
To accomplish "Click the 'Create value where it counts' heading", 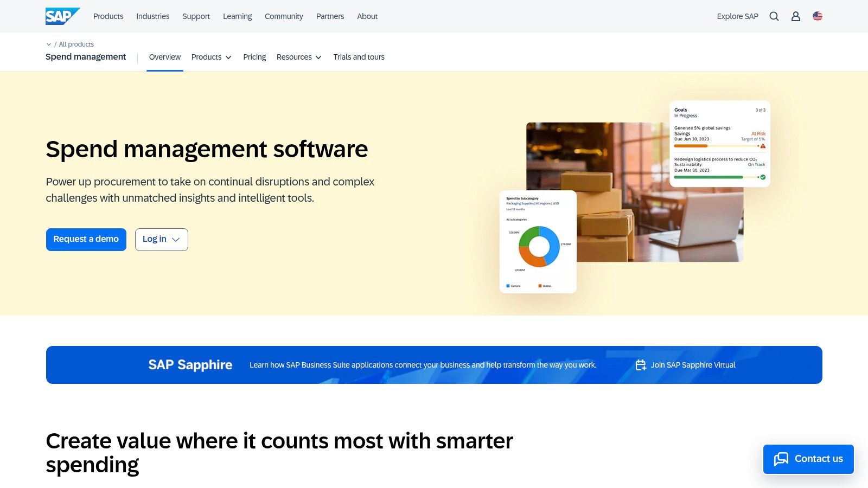I will 279,453.
